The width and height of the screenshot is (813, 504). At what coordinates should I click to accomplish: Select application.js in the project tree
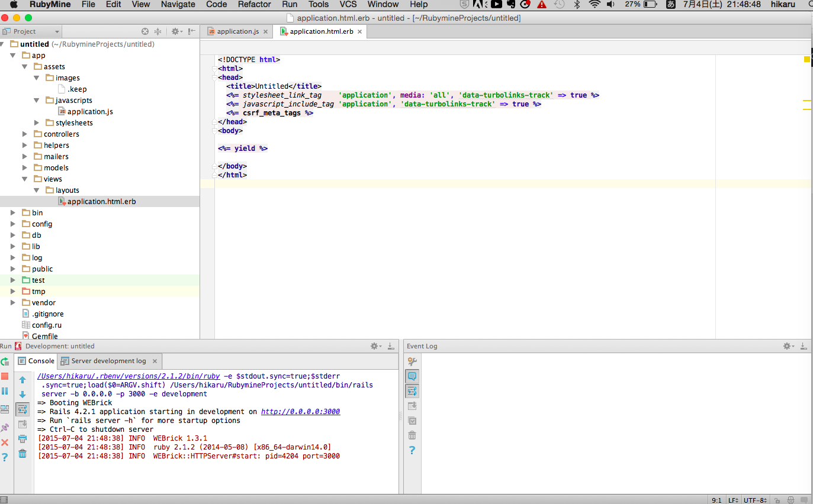point(90,111)
